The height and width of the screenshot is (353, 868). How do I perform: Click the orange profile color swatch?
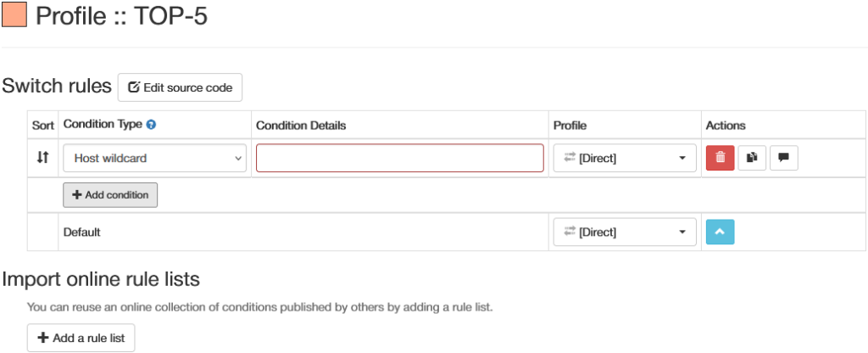pos(14,15)
